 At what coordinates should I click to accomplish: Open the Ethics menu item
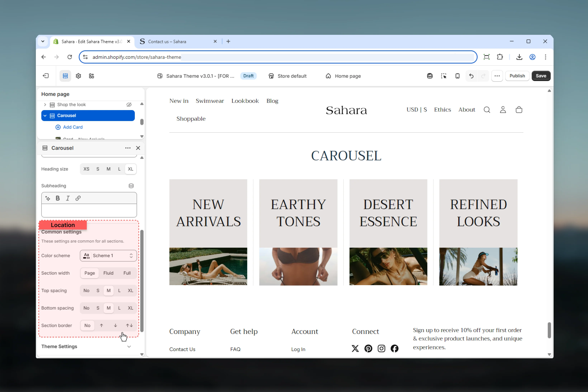click(x=442, y=110)
